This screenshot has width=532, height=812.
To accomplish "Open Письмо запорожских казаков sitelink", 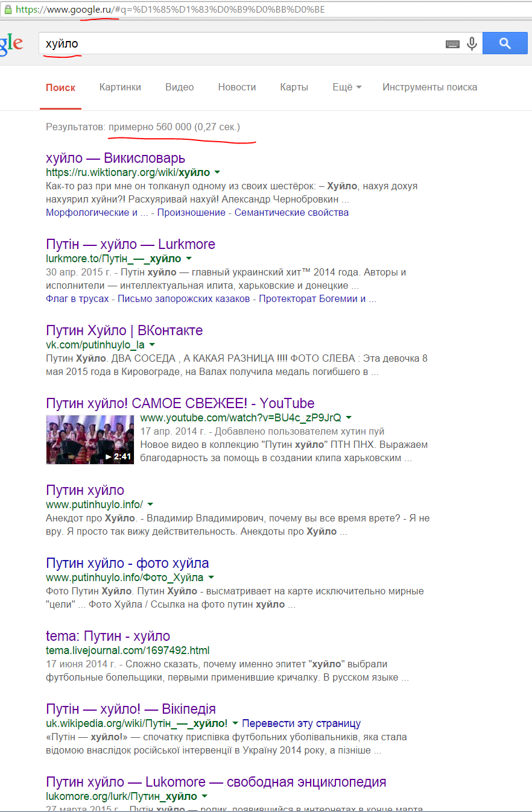I will click(184, 298).
